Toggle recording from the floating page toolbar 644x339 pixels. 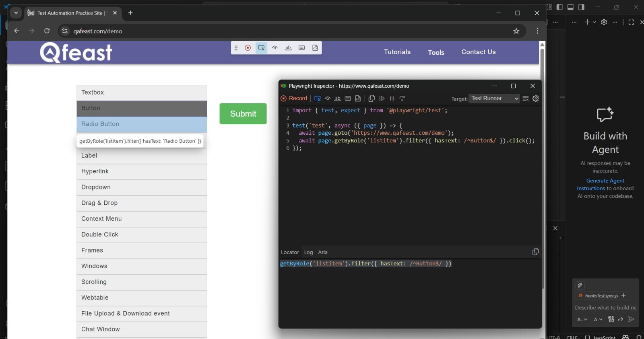[x=248, y=48]
